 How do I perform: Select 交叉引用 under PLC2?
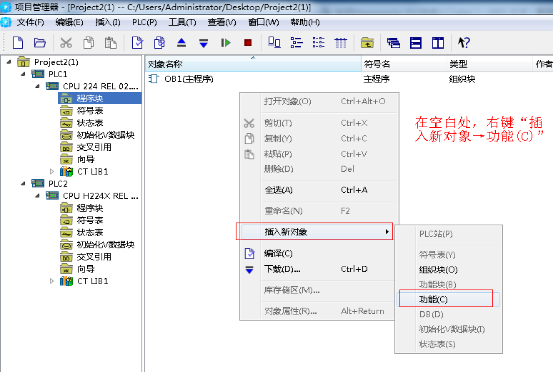point(94,256)
